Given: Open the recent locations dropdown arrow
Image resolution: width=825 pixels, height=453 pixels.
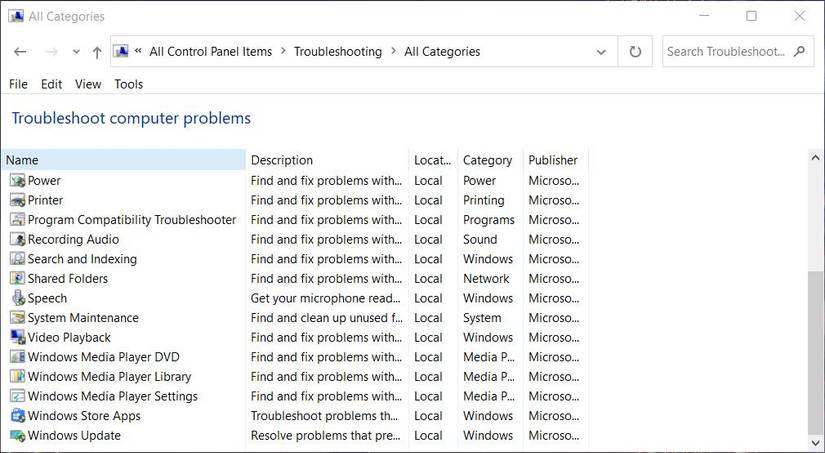Looking at the screenshot, I should (76, 52).
